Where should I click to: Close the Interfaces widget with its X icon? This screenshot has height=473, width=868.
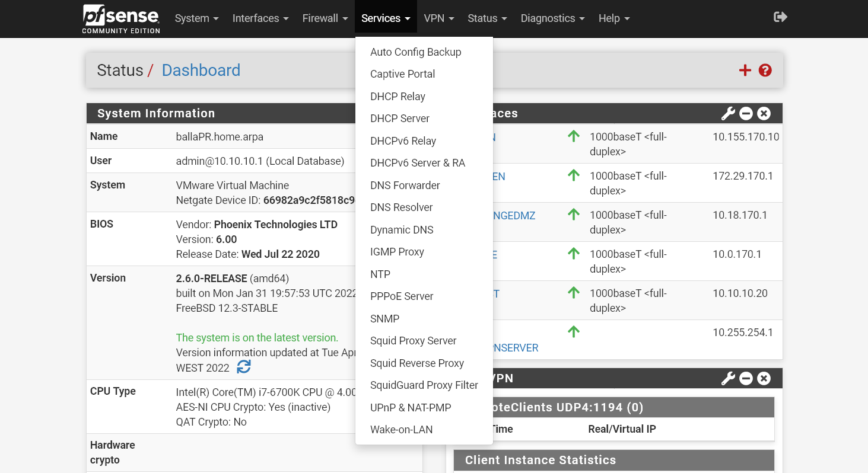[764, 113]
